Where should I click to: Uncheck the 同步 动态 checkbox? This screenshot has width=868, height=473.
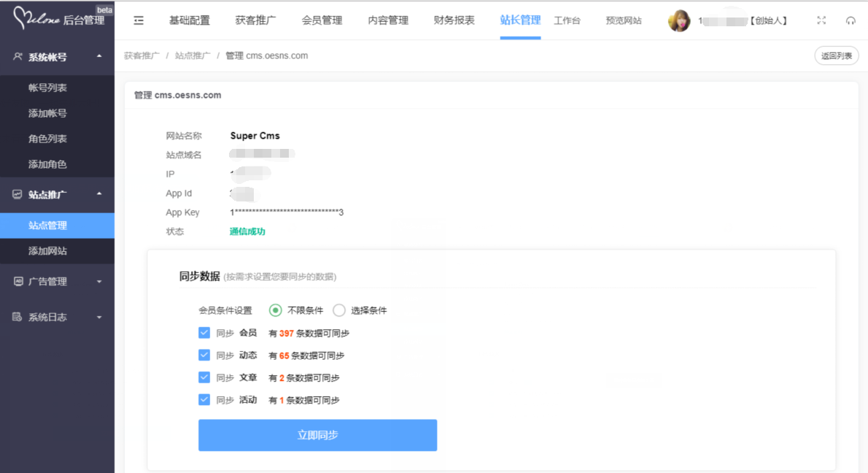[204, 355]
